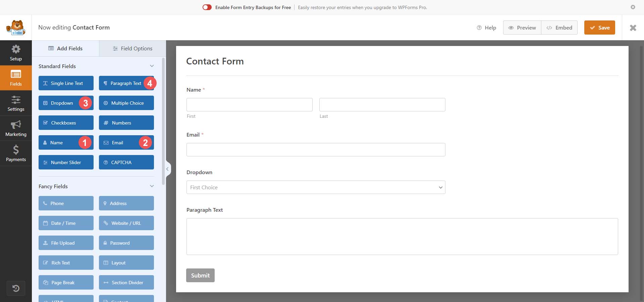Open the Marketing megaphone section
This screenshot has height=302, width=644.
pos(16,129)
